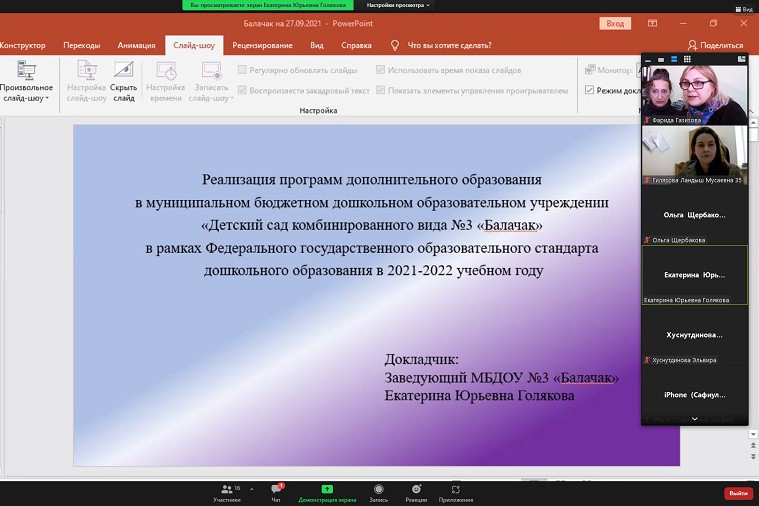Click the green Share Screen (Демонстрация экрана) icon

327,489
